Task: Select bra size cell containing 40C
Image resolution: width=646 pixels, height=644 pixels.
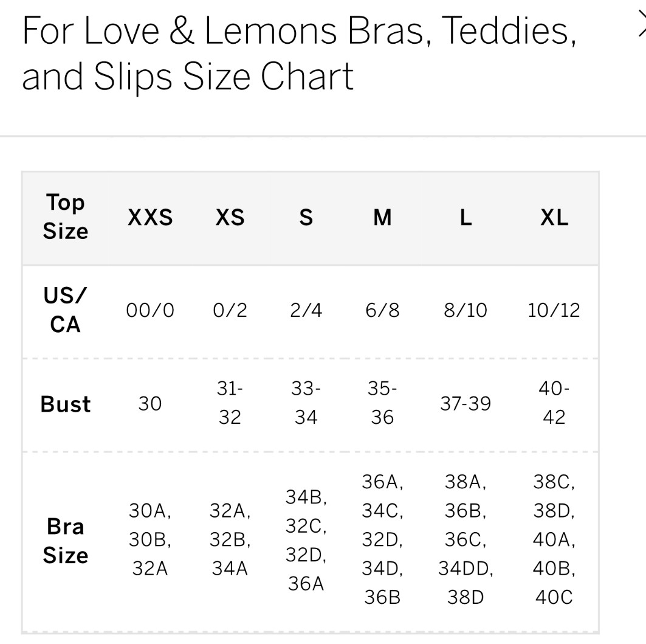Action: [x=554, y=540]
